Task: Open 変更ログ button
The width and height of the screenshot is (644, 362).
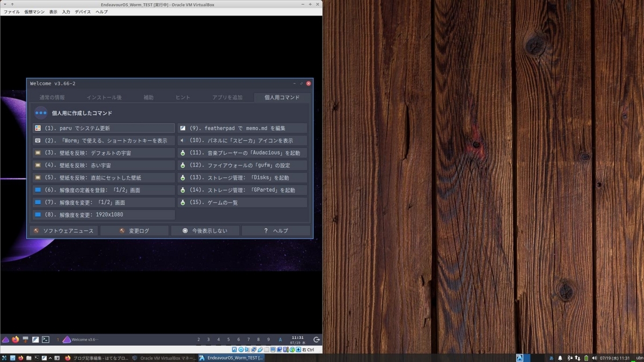Action: click(134, 231)
